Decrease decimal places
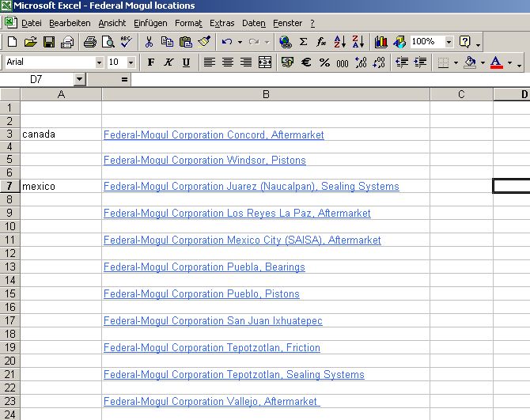This screenshot has width=530, height=420. (x=379, y=62)
